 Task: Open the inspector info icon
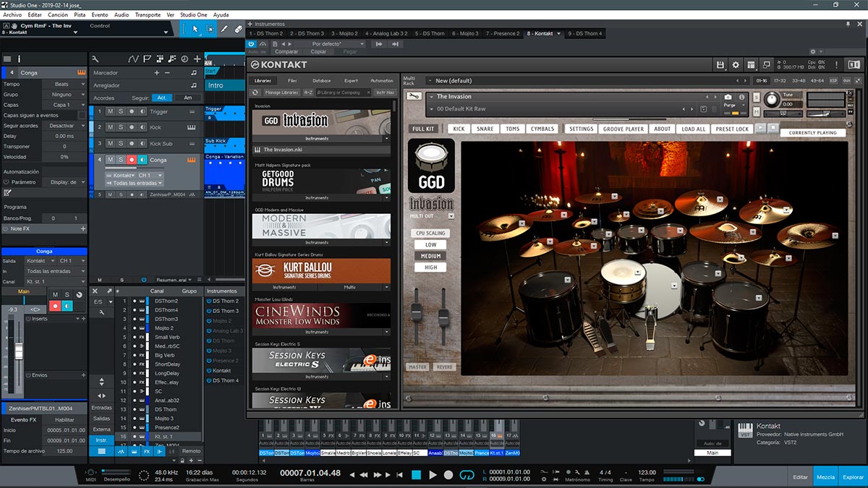(20, 59)
